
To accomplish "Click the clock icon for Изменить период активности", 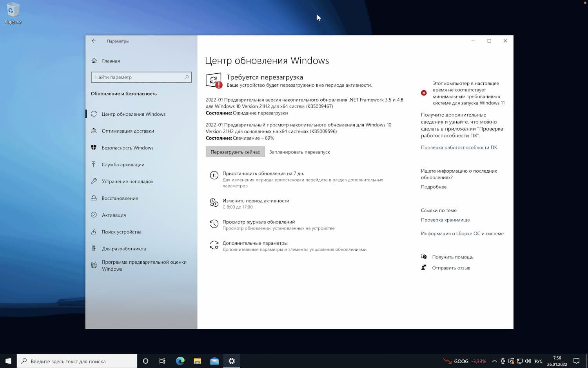I will pyautogui.click(x=214, y=203).
